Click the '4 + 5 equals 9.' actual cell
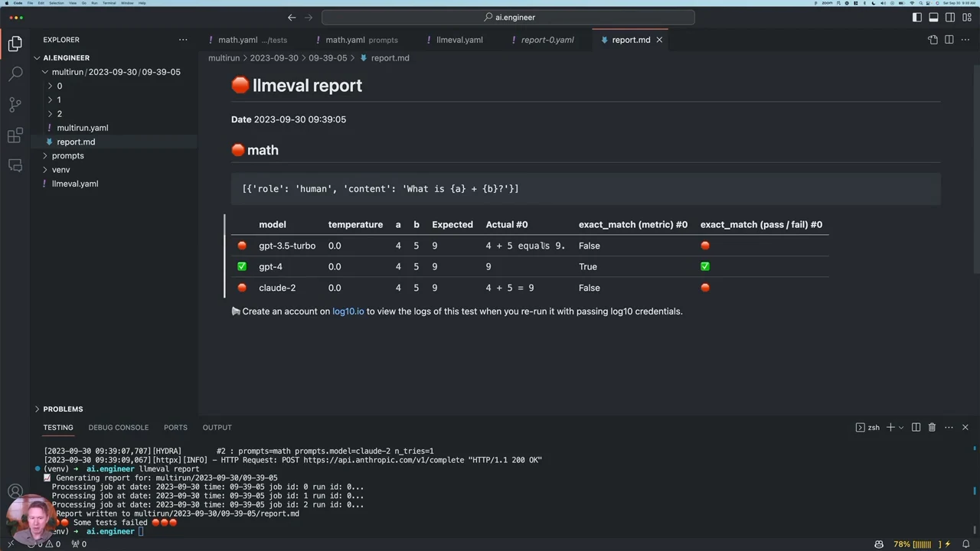Image resolution: width=980 pixels, height=551 pixels. [525, 246]
